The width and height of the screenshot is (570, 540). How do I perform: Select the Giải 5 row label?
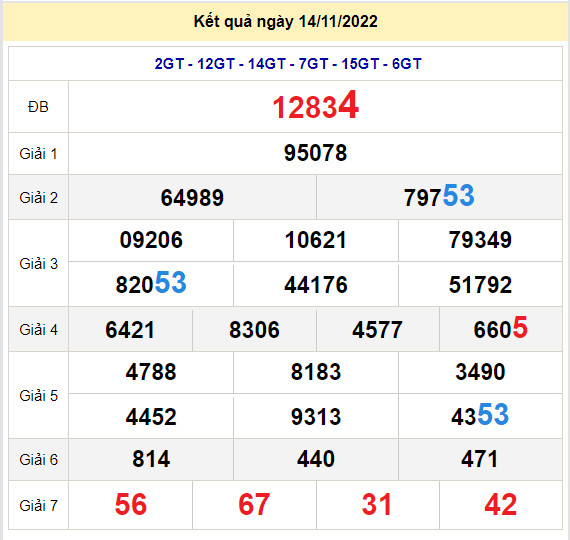(39, 396)
